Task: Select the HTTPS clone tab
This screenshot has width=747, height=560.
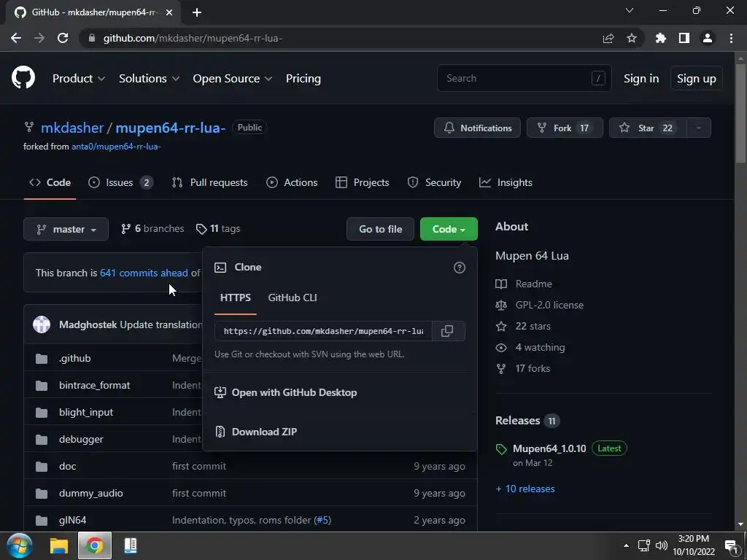Action: [236, 297]
